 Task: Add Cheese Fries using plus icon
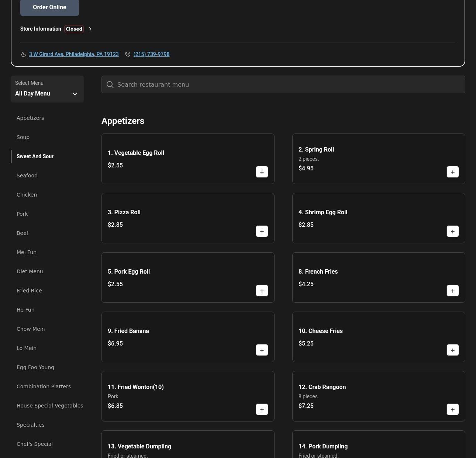tap(452, 350)
